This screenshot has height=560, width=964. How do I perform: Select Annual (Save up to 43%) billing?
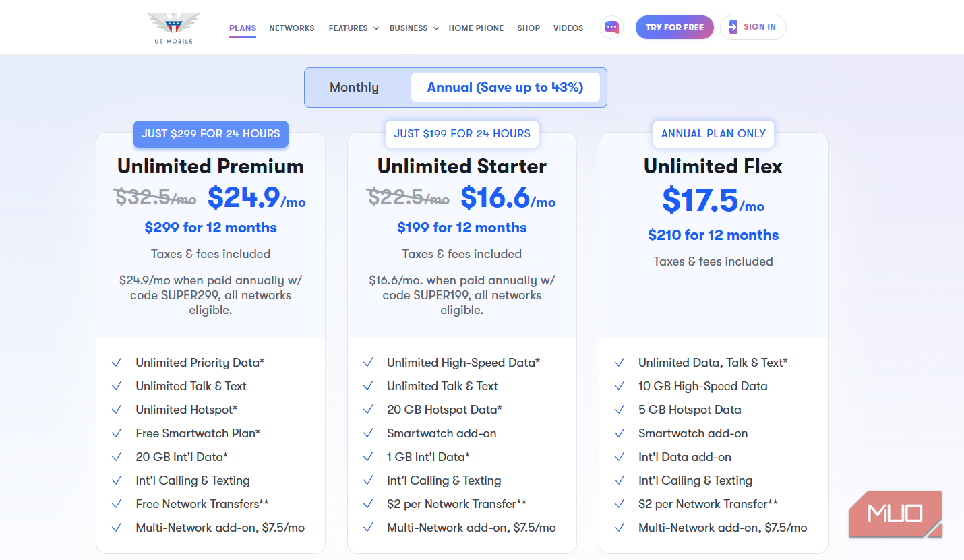505,88
